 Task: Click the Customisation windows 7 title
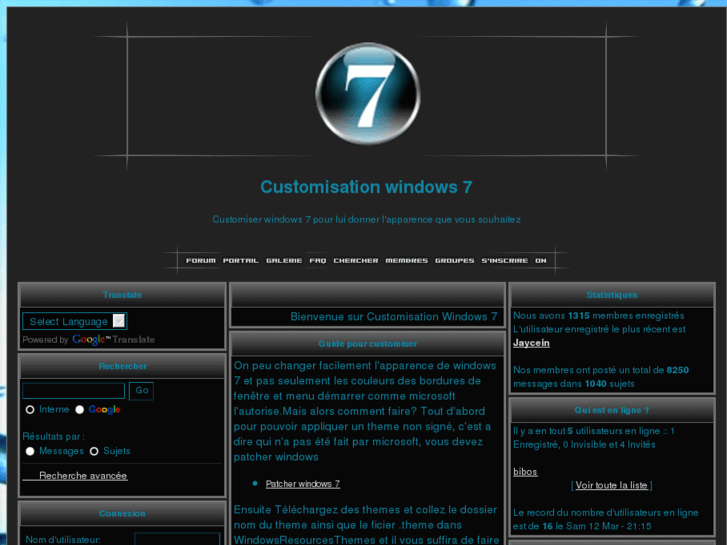[366, 187]
